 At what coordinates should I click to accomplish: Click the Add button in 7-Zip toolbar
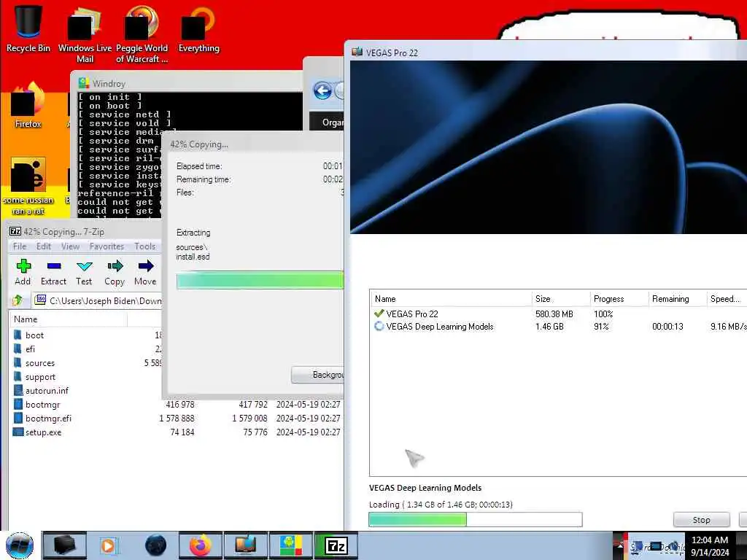pos(23,273)
